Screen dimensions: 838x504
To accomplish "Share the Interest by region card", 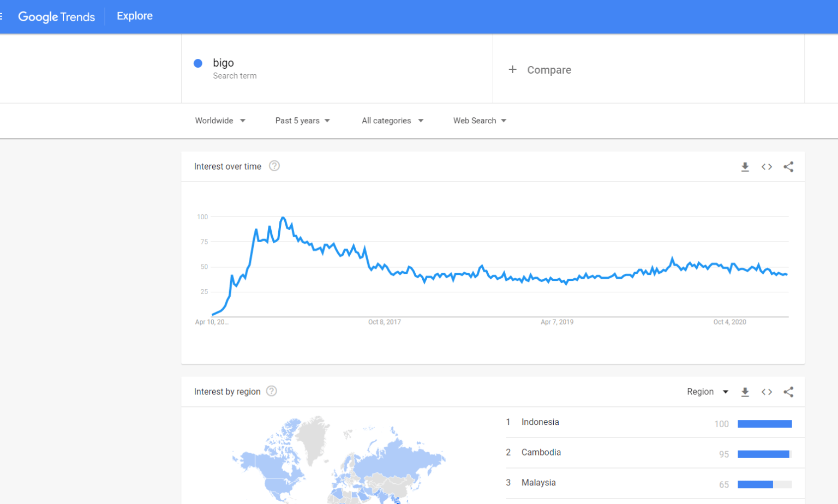I will click(x=788, y=392).
